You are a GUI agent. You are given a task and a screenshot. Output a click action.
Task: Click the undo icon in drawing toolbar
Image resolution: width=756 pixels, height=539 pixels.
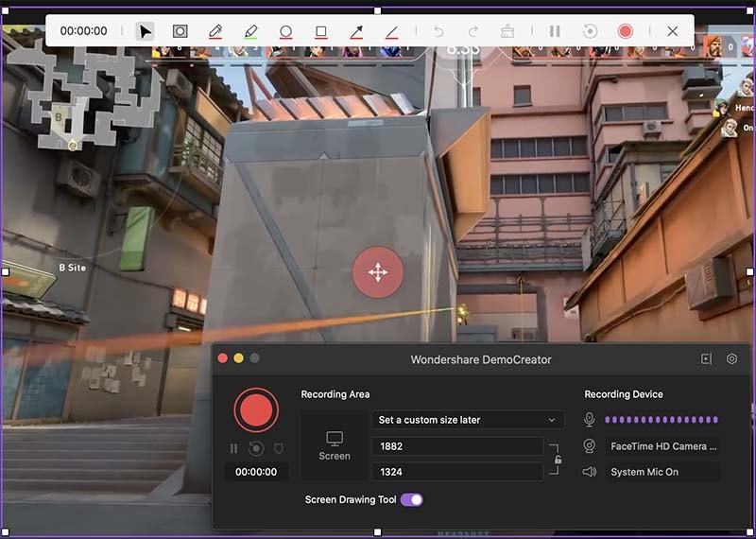coord(438,31)
